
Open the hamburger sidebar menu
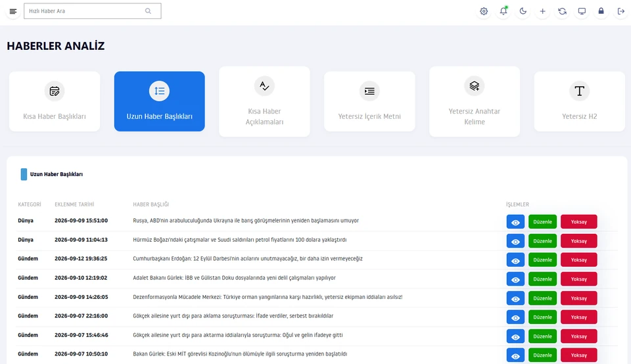pyautogui.click(x=13, y=11)
